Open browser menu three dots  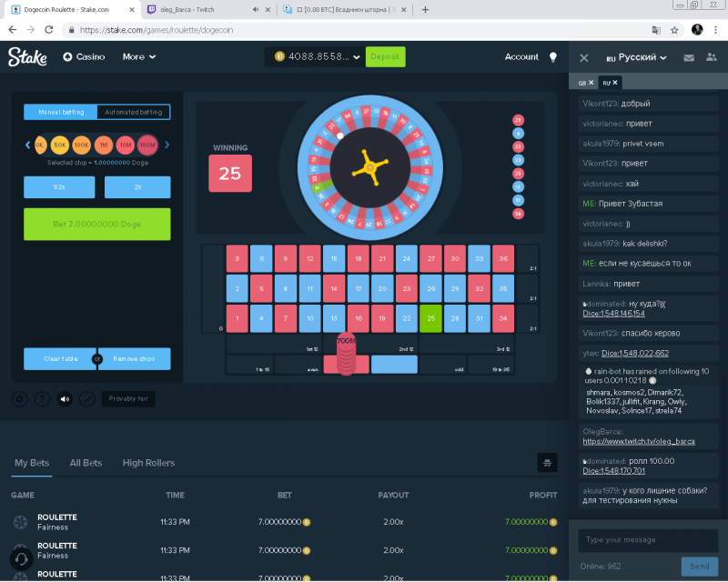coord(715,30)
